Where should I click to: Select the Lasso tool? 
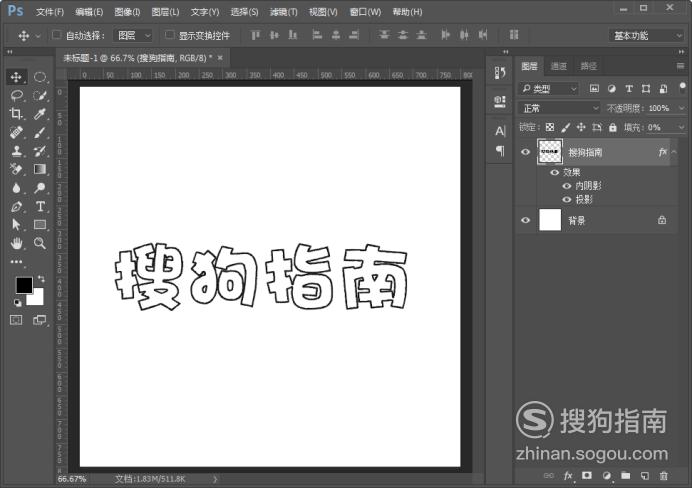16,95
